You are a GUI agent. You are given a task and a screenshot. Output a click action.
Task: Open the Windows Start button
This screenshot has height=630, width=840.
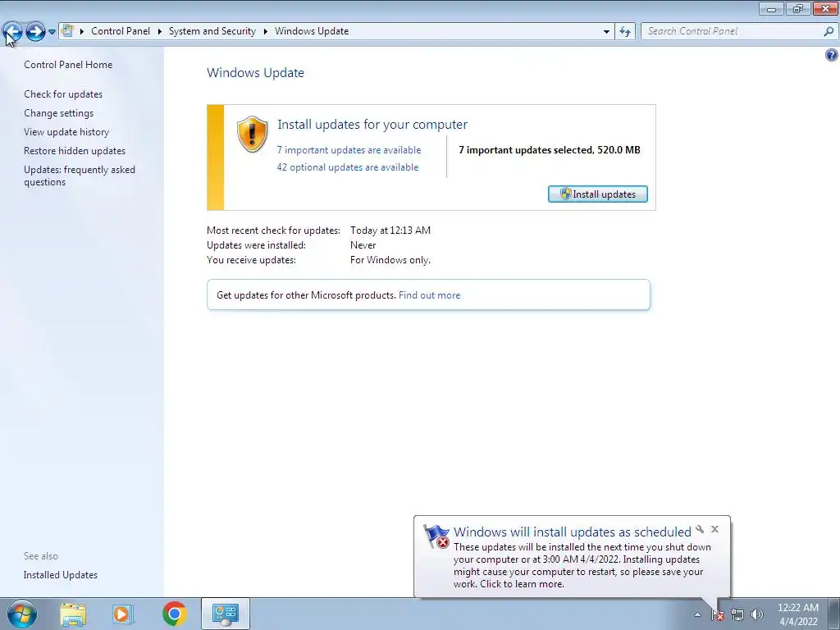21,614
